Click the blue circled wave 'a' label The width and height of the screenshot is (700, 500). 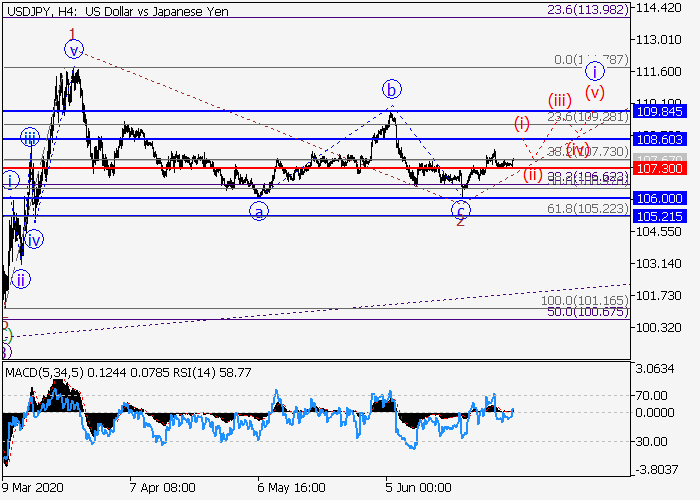click(x=259, y=211)
